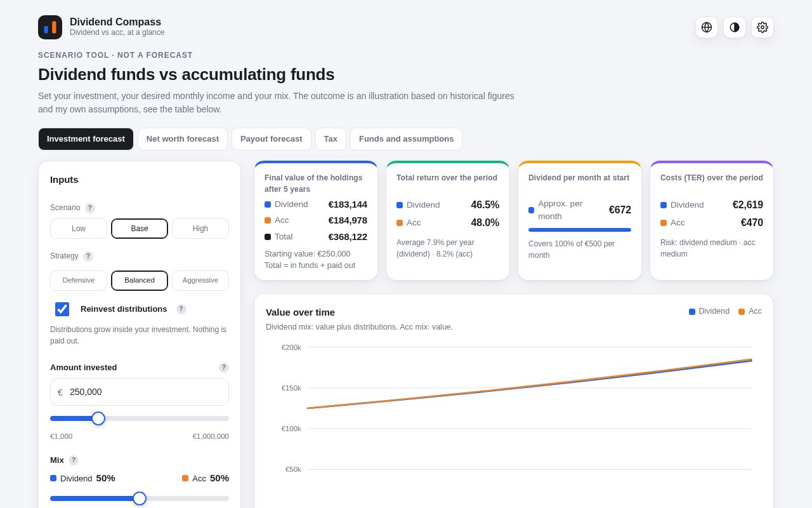Click the 48.0% acc return
This screenshot has height=508, width=812.
[485, 223]
